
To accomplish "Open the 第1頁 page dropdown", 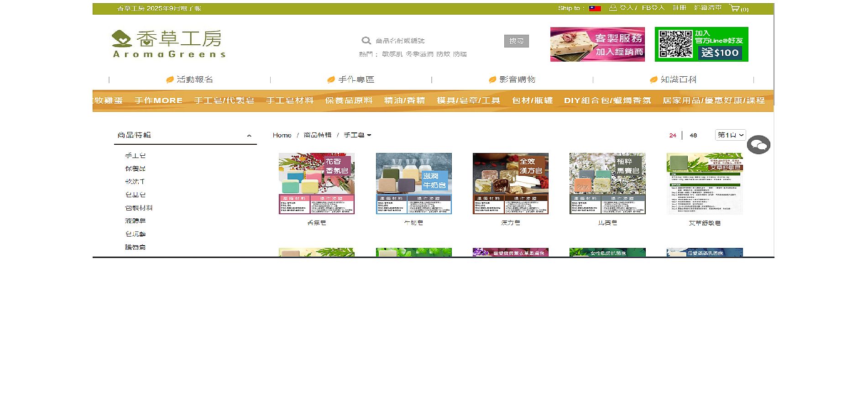I will (730, 135).
